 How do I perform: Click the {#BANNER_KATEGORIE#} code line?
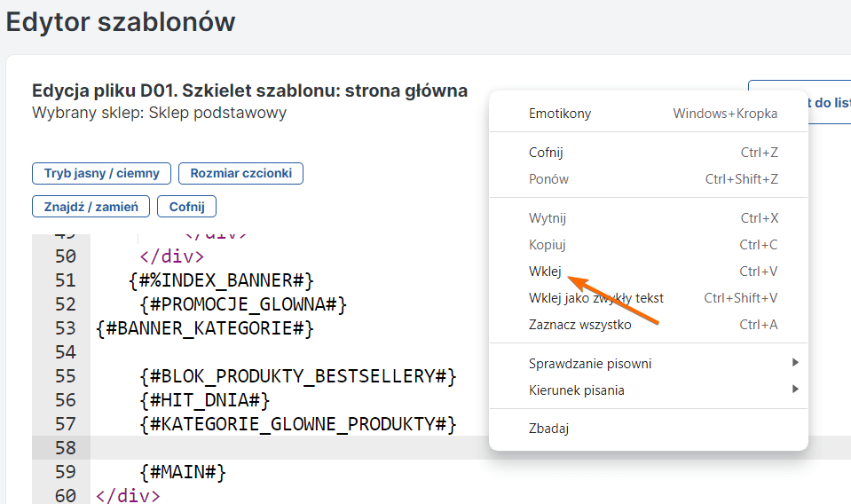coord(205,329)
